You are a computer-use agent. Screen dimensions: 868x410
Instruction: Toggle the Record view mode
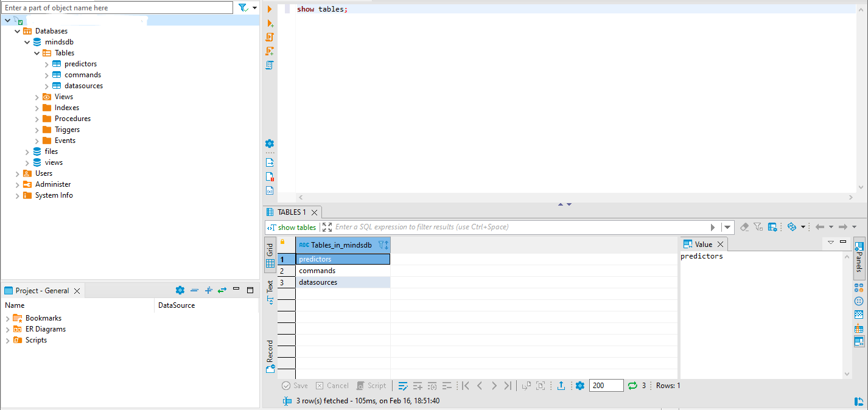[x=270, y=356]
